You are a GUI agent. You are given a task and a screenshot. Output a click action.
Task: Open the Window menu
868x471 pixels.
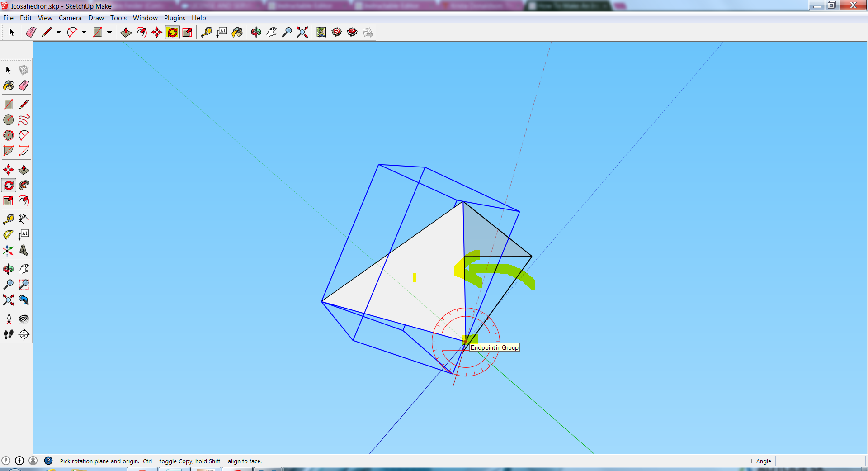[x=145, y=18]
